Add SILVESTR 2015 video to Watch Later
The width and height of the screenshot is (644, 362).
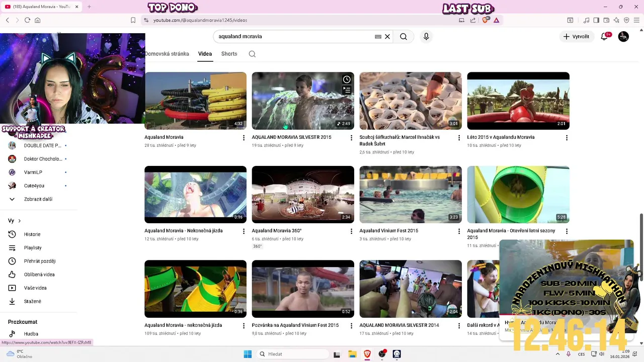[x=347, y=79]
